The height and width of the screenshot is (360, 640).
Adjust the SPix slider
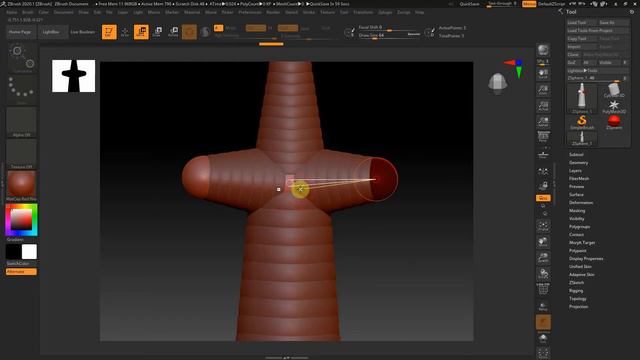tap(543, 62)
